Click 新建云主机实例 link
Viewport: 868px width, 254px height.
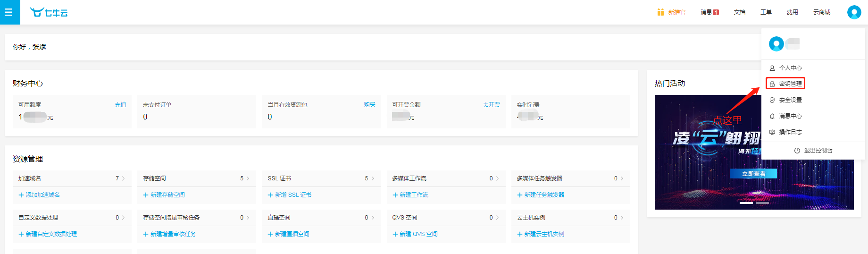click(x=541, y=234)
